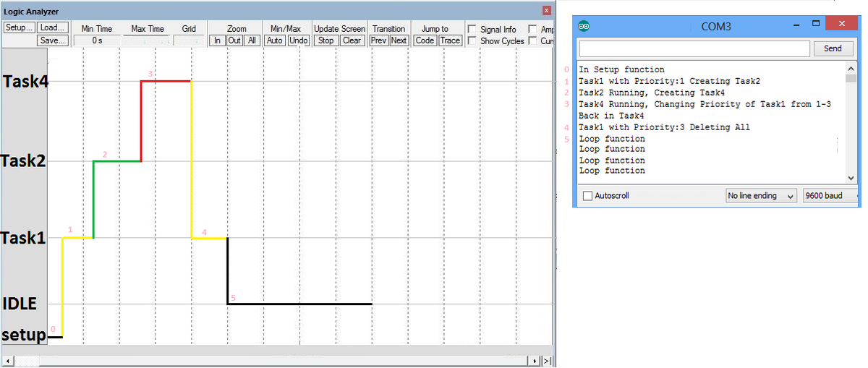
Task: Close the Logic Analyzer window
Action: click(546, 12)
